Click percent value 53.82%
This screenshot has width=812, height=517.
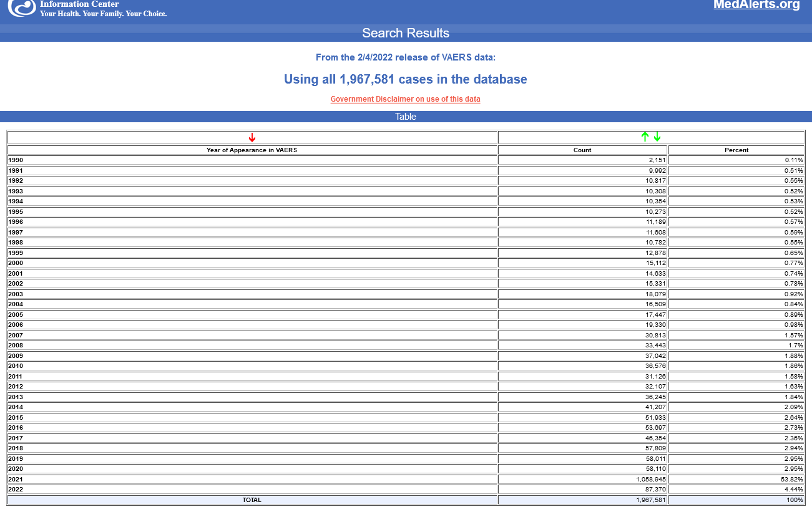click(793, 479)
